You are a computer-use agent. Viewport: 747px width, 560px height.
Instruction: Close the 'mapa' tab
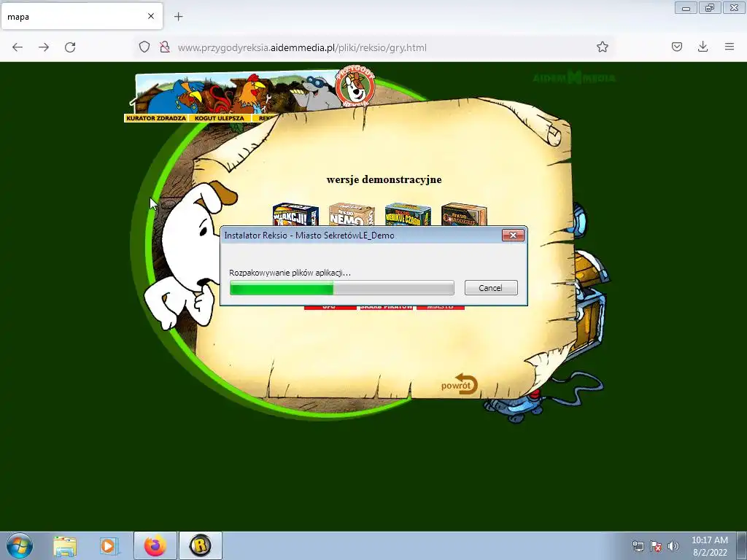[151, 16]
